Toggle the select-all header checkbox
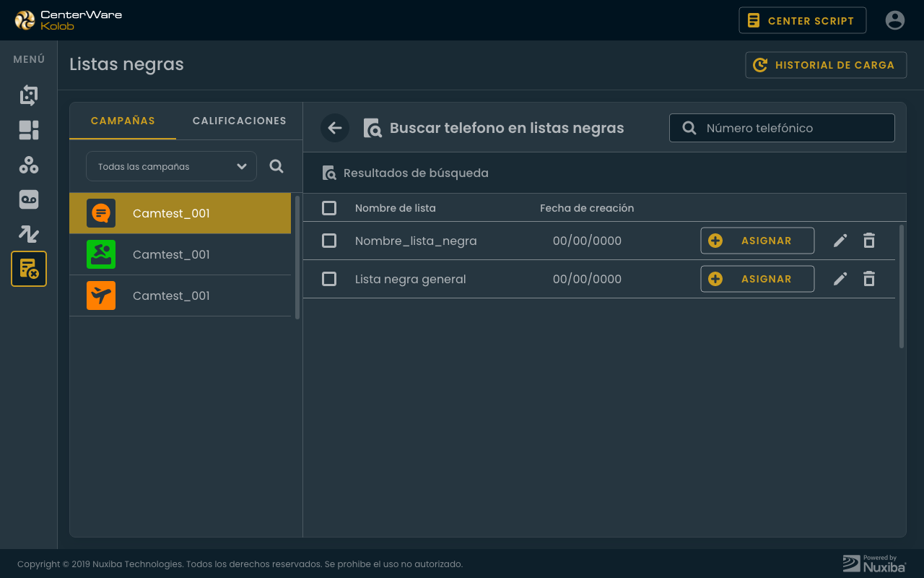The image size is (924, 578). [329, 208]
